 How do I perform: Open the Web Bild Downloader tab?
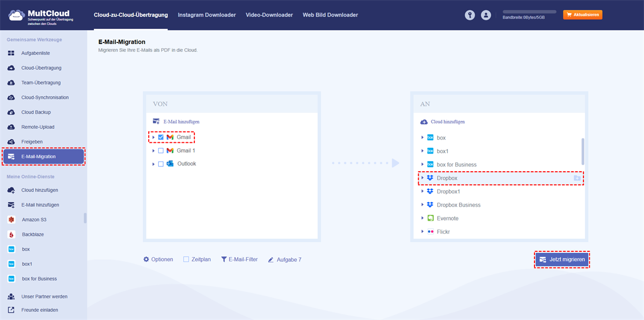click(330, 15)
